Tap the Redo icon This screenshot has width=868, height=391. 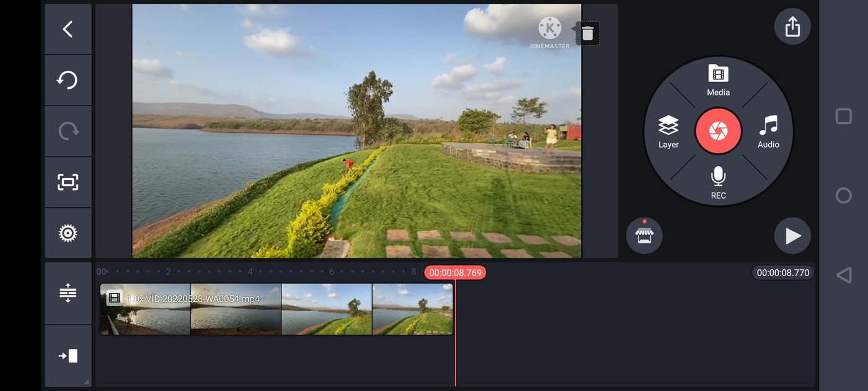point(68,131)
